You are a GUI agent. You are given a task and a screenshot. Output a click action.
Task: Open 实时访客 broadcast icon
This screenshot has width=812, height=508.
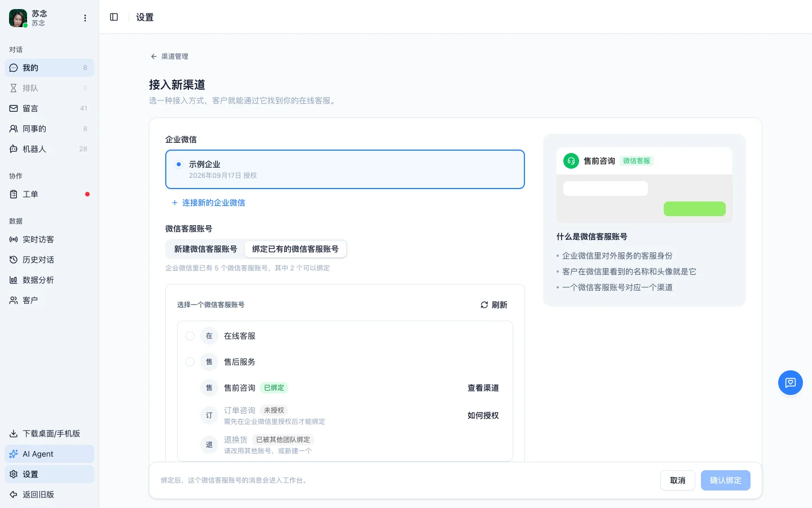coord(14,239)
